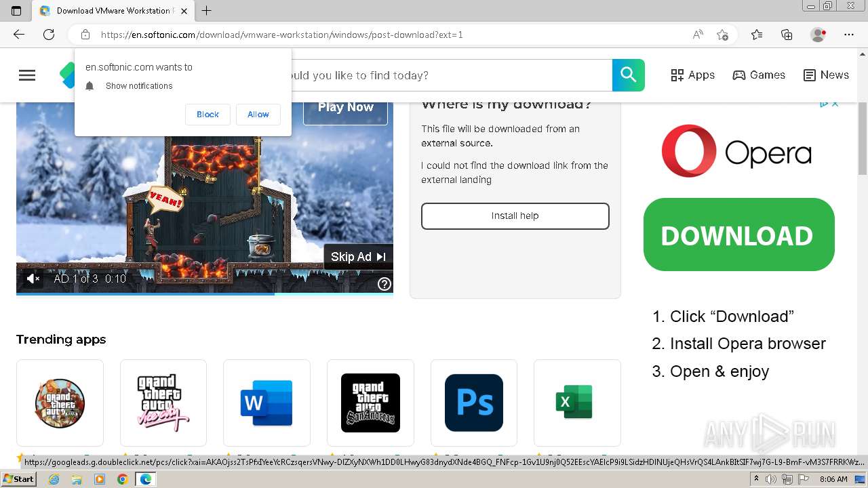Image resolution: width=868 pixels, height=488 pixels.
Task: Open the Apps section in header
Action: 693,75
